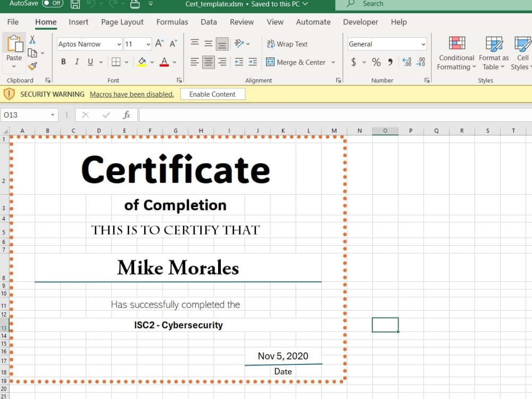532x399 pixels.
Task: Click the Insert Function fx icon
Action: [127, 115]
